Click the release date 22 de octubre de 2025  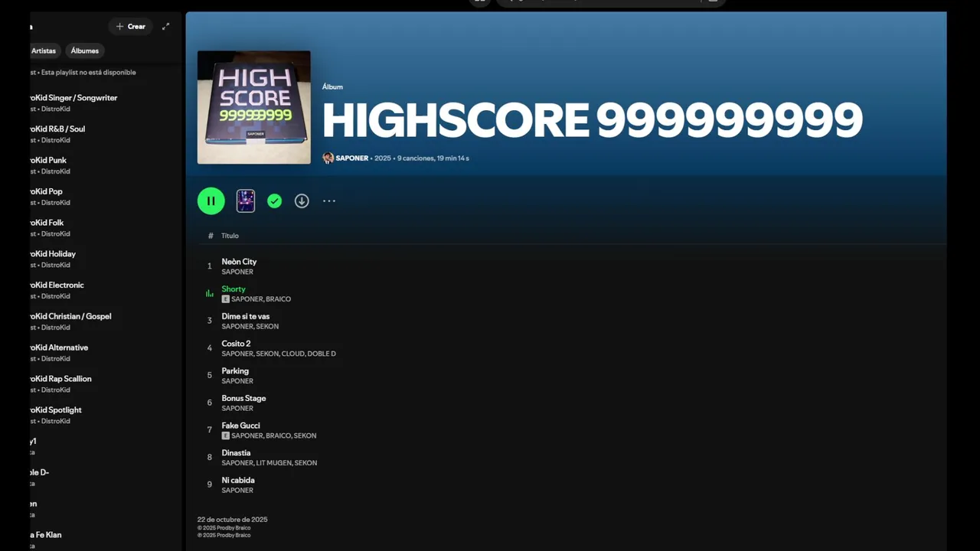[x=232, y=520]
